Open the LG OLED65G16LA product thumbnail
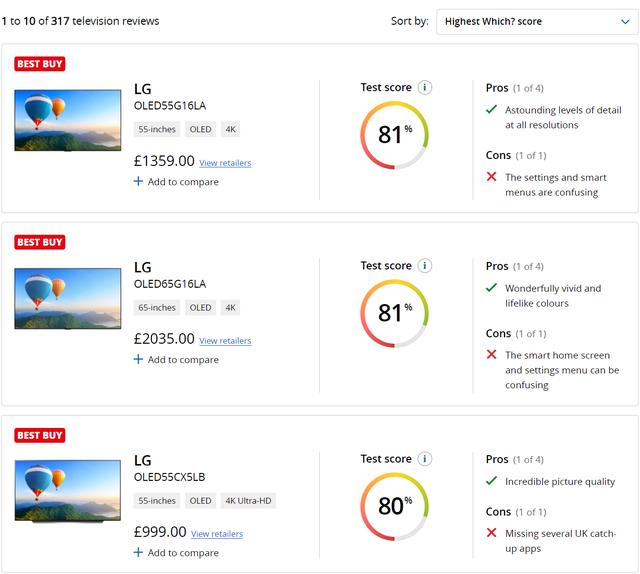The width and height of the screenshot is (640, 574). [68, 298]
